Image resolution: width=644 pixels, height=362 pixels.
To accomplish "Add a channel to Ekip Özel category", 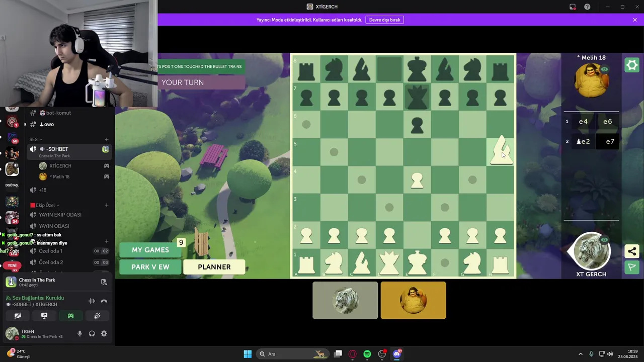I will pyautogui.click(x=107, y=205).
